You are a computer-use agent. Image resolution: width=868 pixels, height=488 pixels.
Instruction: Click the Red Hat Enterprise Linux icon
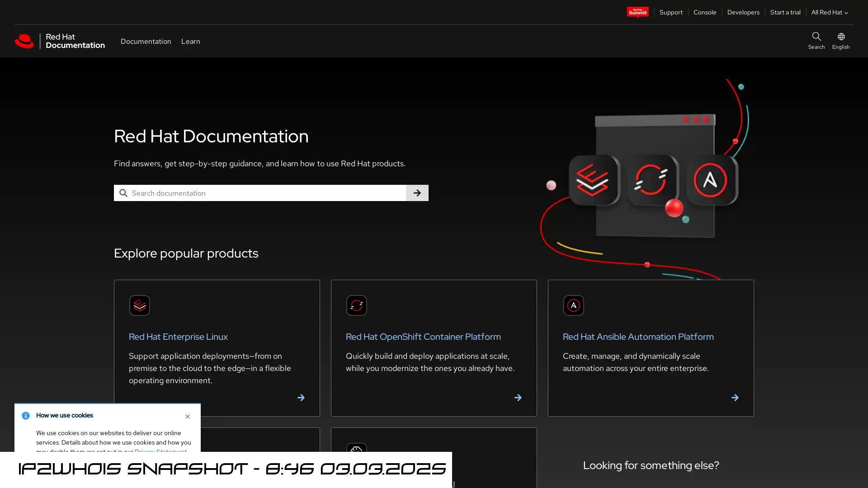point(139,305)
